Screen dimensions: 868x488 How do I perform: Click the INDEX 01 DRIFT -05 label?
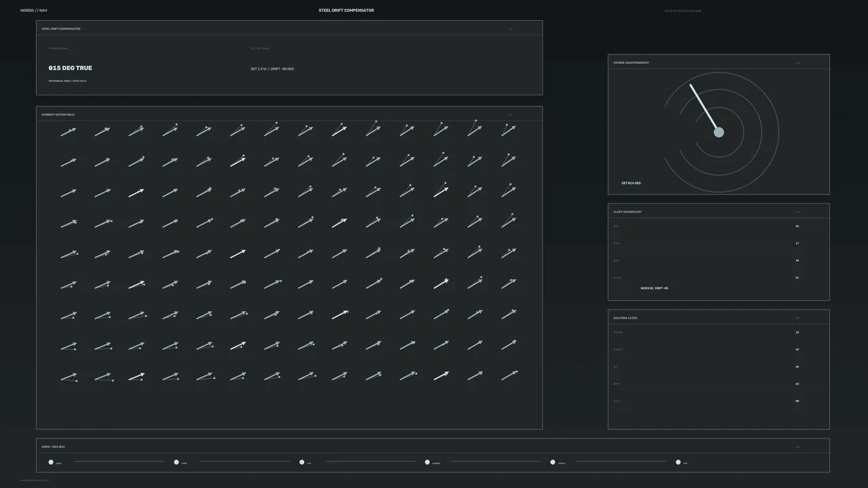[654, 288]
